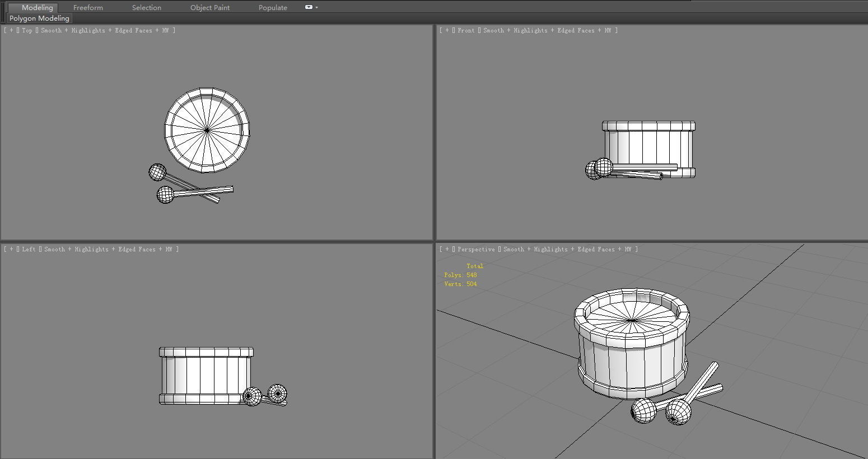
Task: Click the Top view name label
Action: 27,31
